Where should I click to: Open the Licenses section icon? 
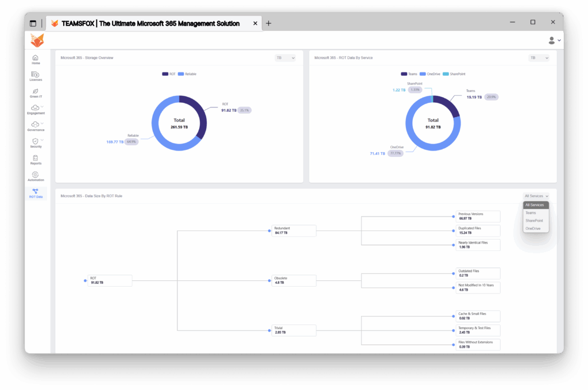(35, 74)
